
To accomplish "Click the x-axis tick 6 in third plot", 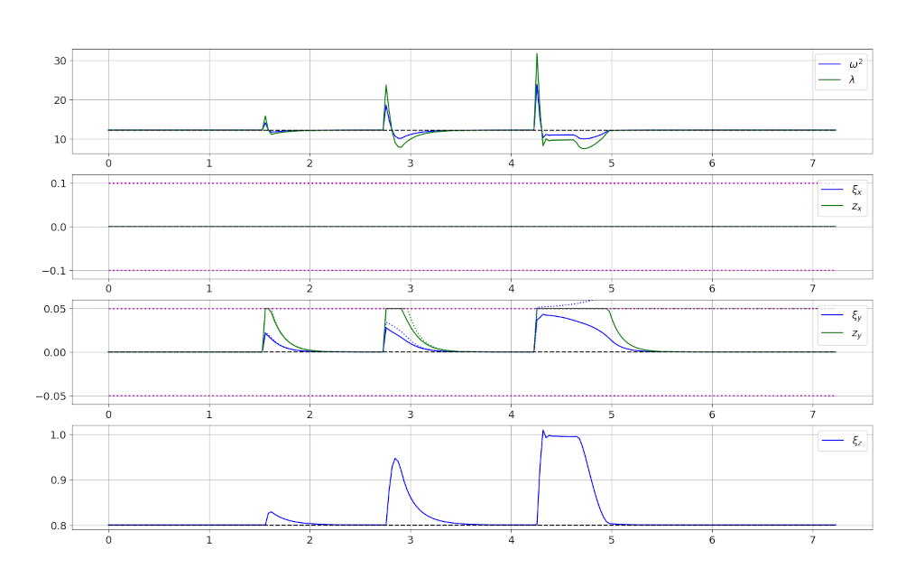I will [x=712, y=415].
